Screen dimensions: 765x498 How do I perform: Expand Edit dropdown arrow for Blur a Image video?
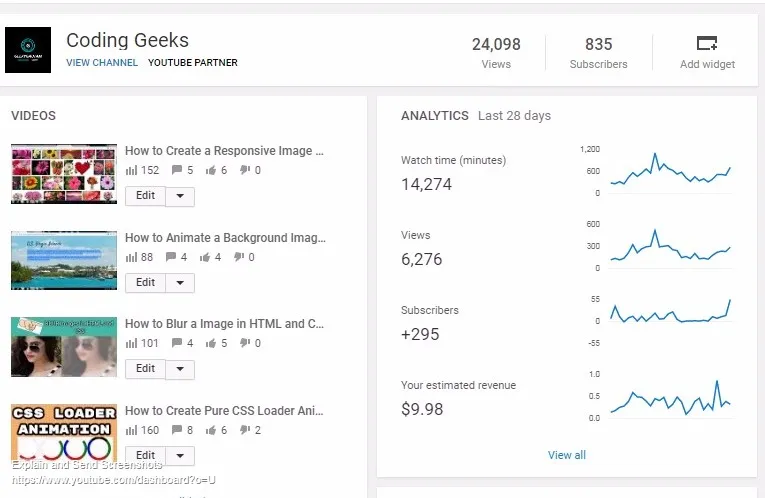pyautogui.click(x=180, y=369)
